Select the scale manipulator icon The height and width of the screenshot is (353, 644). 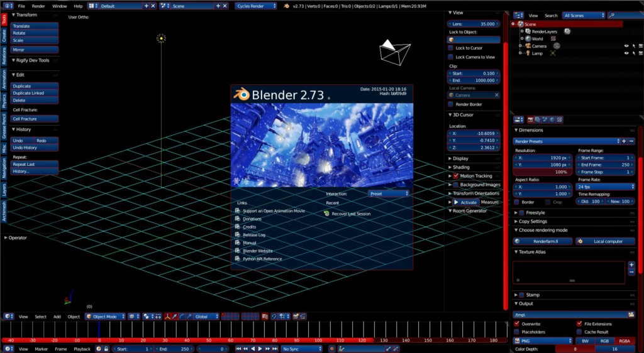[x=189, y=317]
